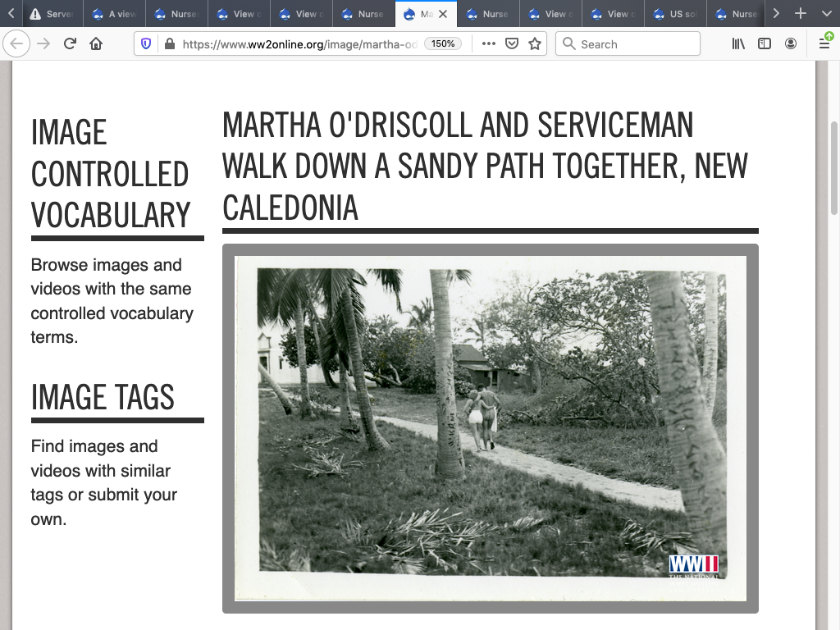840x630 pixels.
Task: Open Firefox account profile
Action: pos(791,44)
